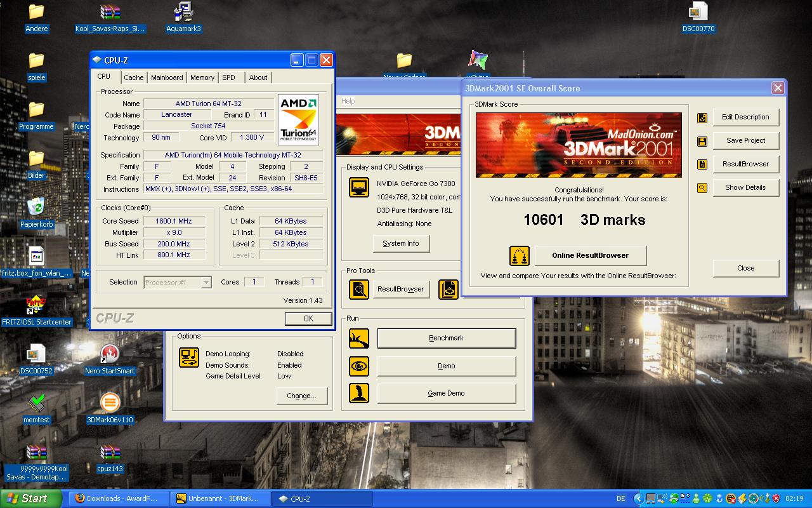Close the 3DMark score dialog via Close button

point(745,269)
